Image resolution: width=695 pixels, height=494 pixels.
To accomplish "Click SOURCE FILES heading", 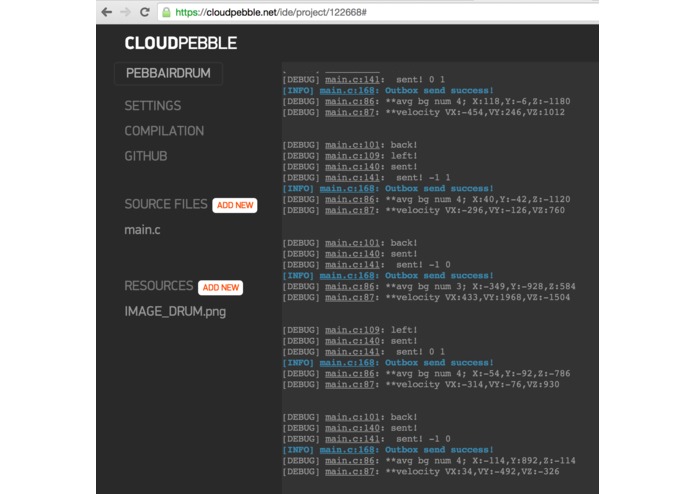I will (x=166, y=204).
